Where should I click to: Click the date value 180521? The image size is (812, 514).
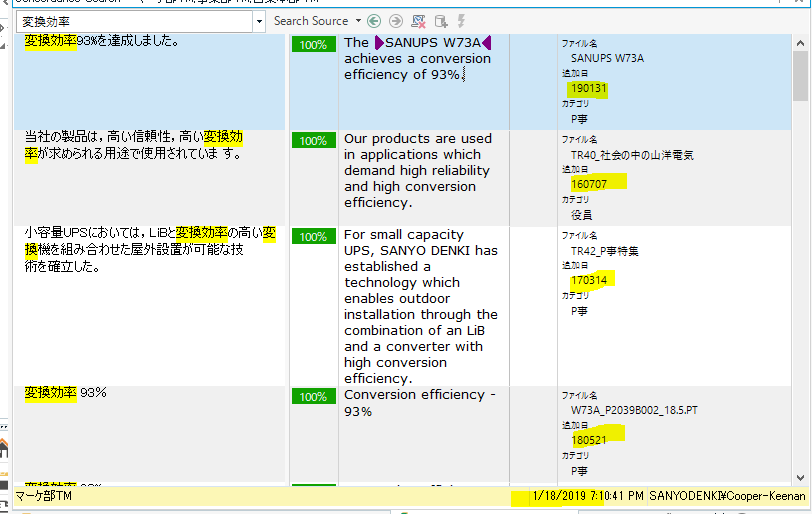point(588,440)
